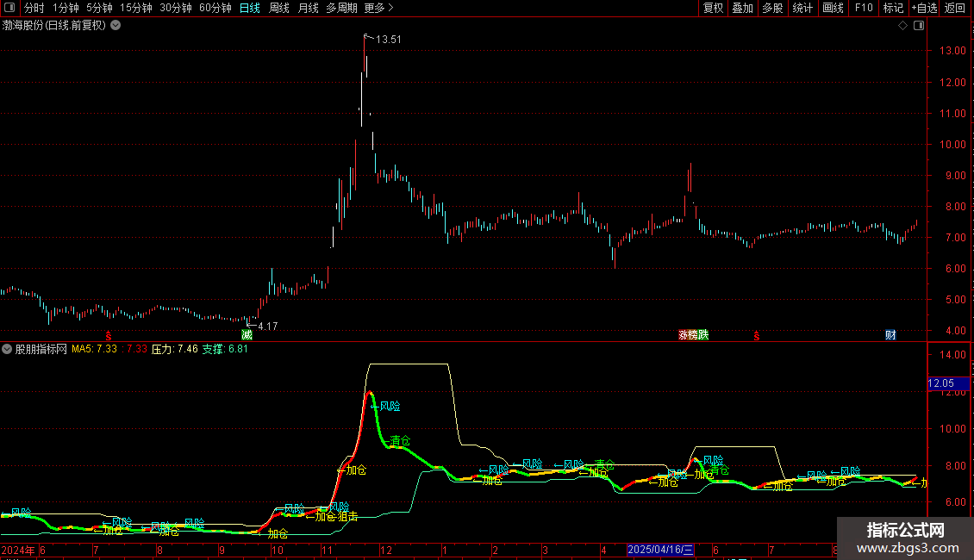The height and width of the screenshot is (560, 974).
Task: Click the 叠加 overlay button
Action: pyautogui.click(x=742, y=8)
